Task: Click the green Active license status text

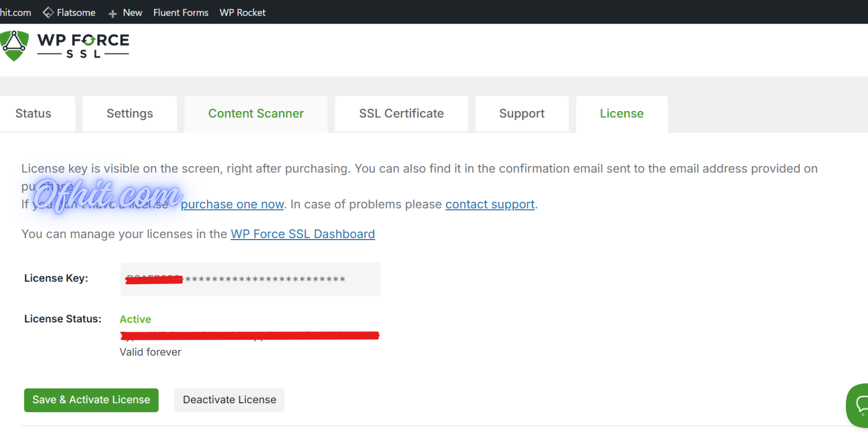Action: click(x=135, y=319)
